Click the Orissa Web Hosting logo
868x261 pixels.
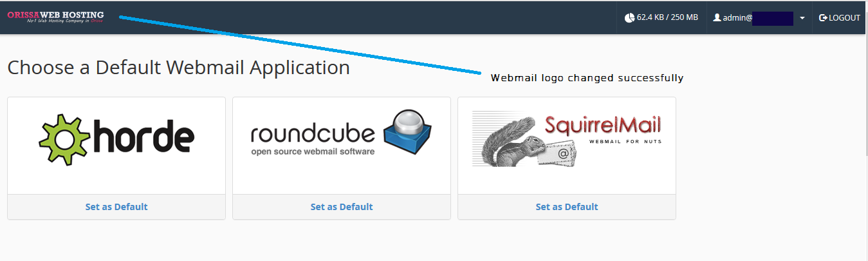tap(55, 17)
